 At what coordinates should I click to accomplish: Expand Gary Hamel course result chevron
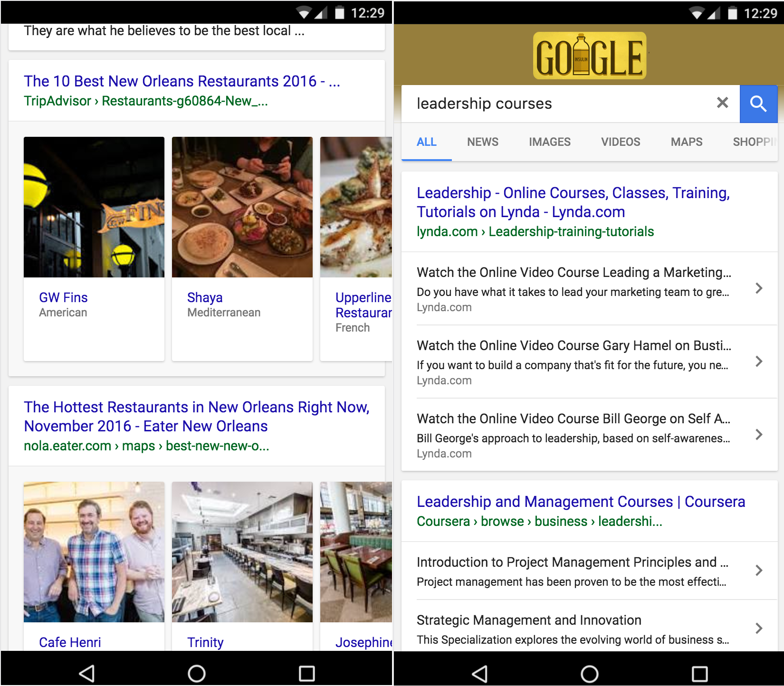[759, 362]
